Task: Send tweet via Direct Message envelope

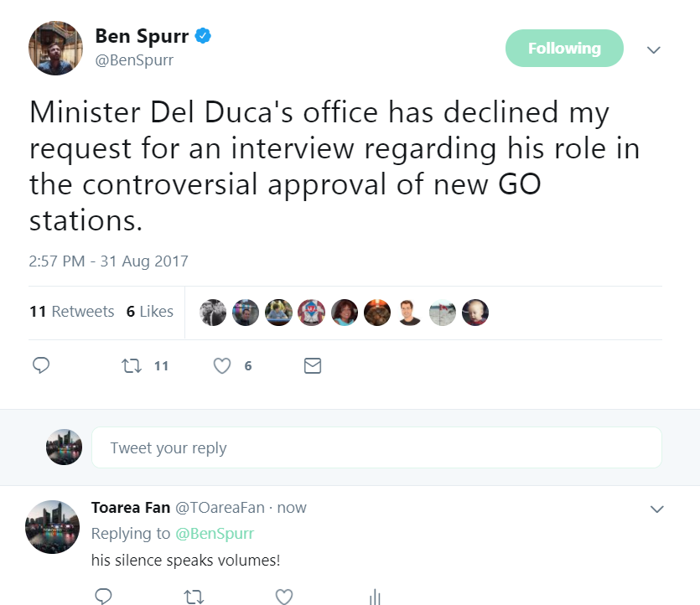Action: coord(312,365)
